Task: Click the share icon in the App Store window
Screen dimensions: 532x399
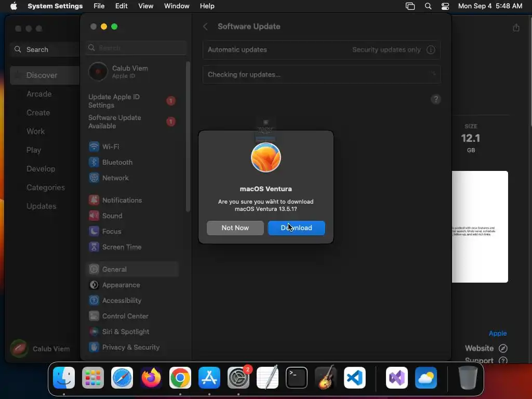Action: coord(516,28)
